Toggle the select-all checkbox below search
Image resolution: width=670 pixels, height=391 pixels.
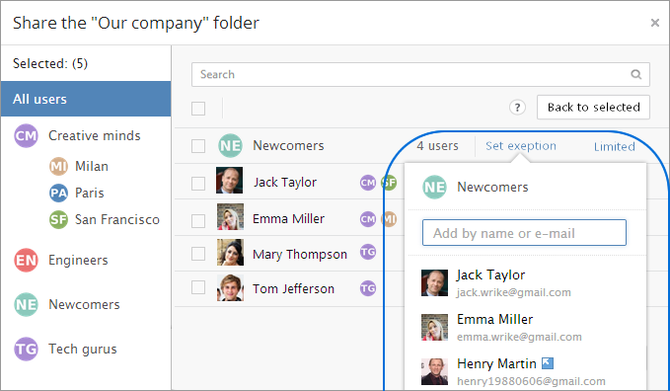(x=198, y=109)
